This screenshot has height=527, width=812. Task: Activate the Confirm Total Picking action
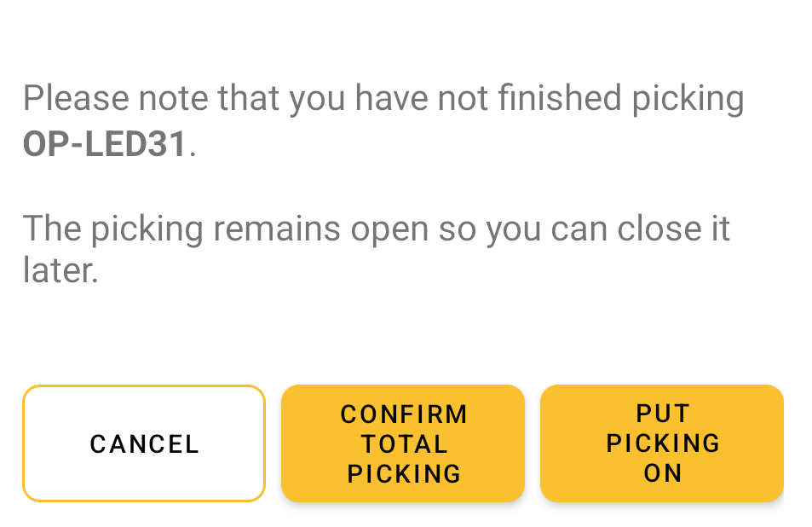point(403,443)
